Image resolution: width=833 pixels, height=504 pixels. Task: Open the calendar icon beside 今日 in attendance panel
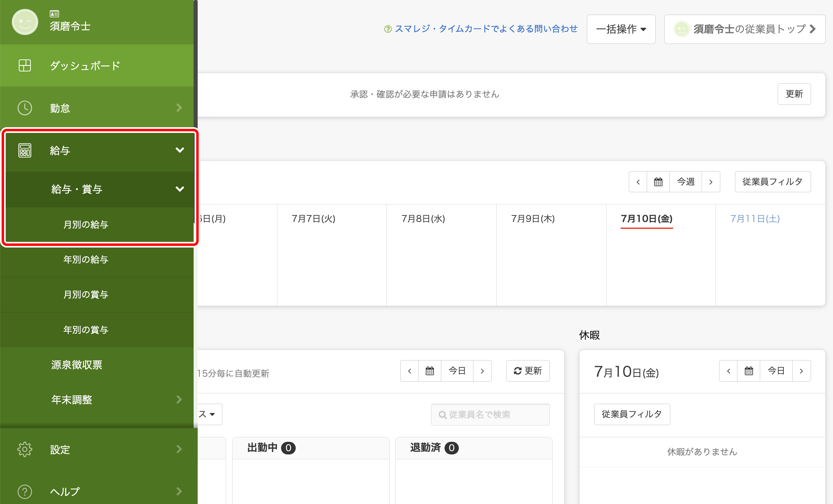click(x=430, y=371)
